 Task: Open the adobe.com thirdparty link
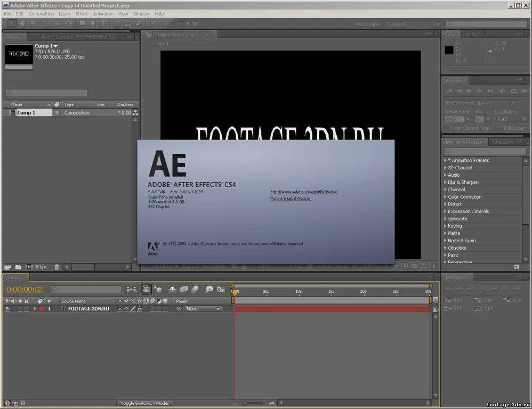(304, 192)
